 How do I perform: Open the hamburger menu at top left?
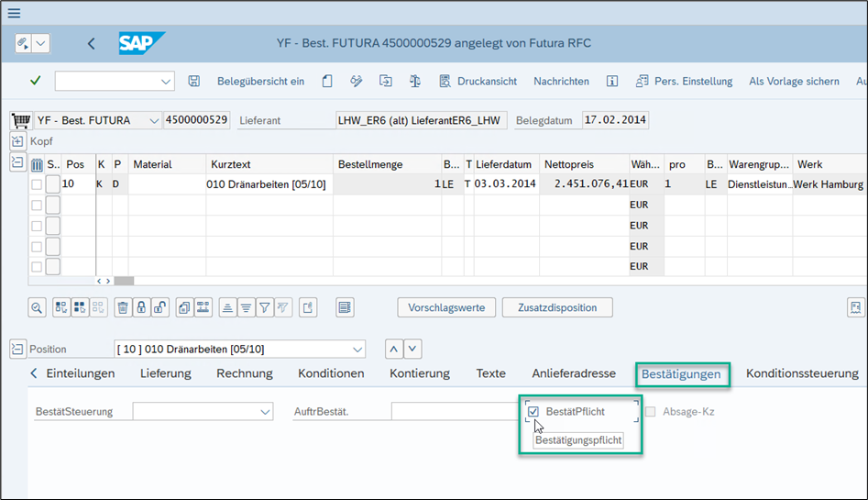point(13,13)
